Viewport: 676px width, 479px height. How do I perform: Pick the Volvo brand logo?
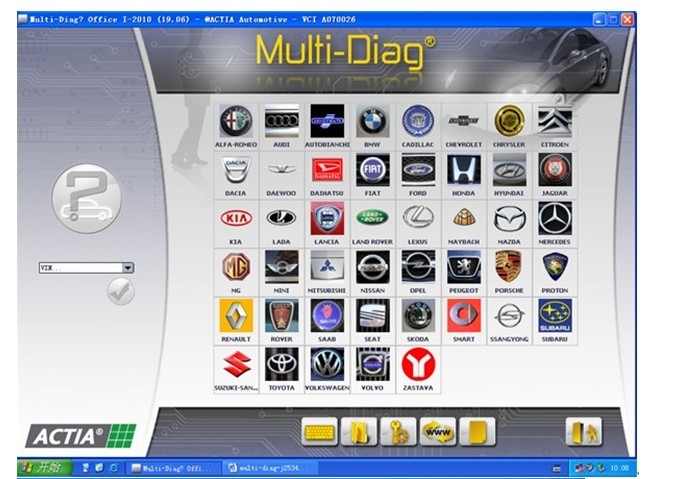click(x=372, y=365)
